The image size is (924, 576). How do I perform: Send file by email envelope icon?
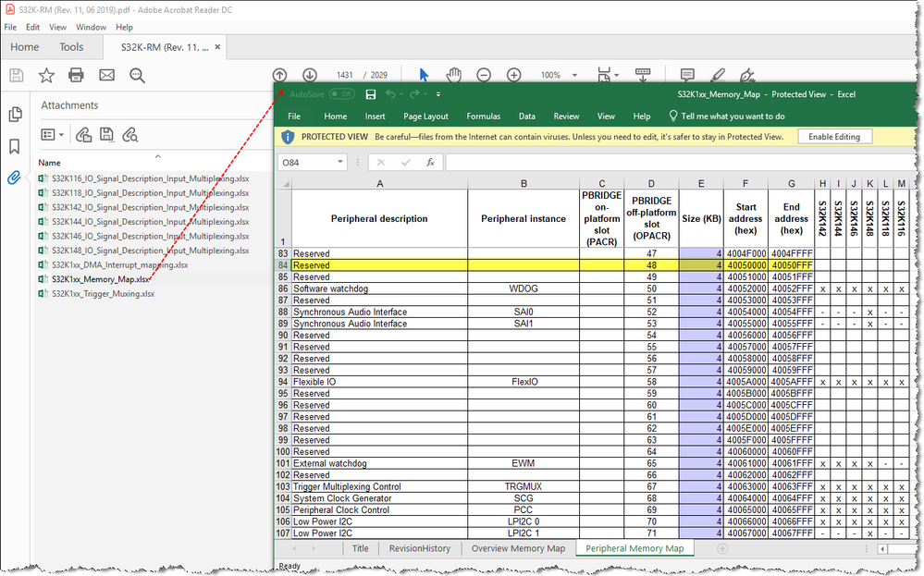107,76
